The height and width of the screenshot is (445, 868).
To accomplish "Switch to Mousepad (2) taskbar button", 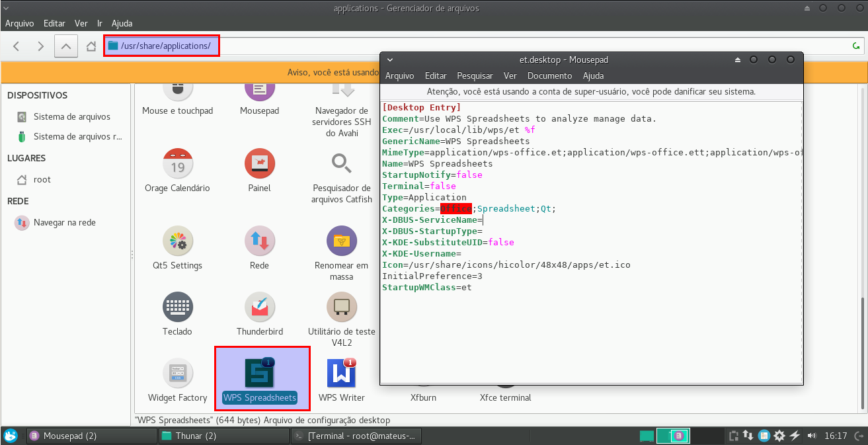I will click(92, 436).
